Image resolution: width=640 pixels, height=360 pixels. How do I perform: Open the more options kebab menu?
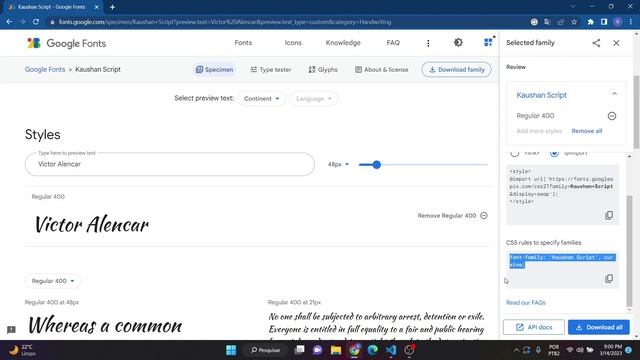click(428, 43)
